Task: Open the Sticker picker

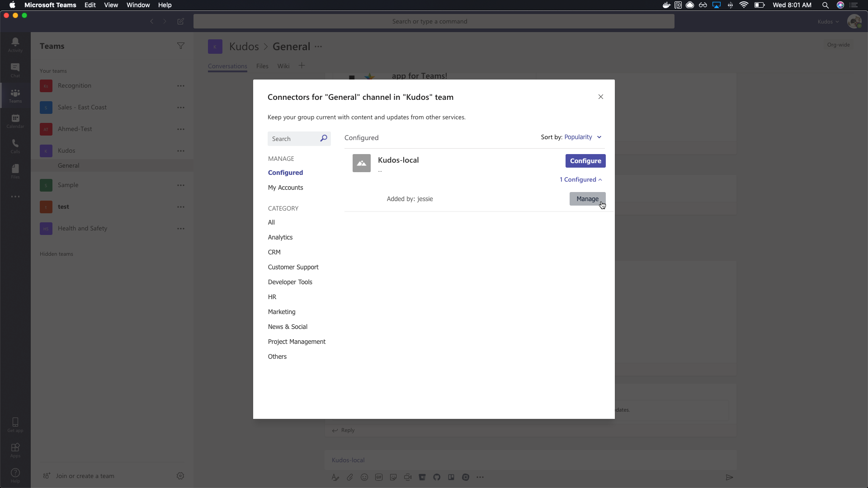Action: pyautogui.click(x=393, y=477)
